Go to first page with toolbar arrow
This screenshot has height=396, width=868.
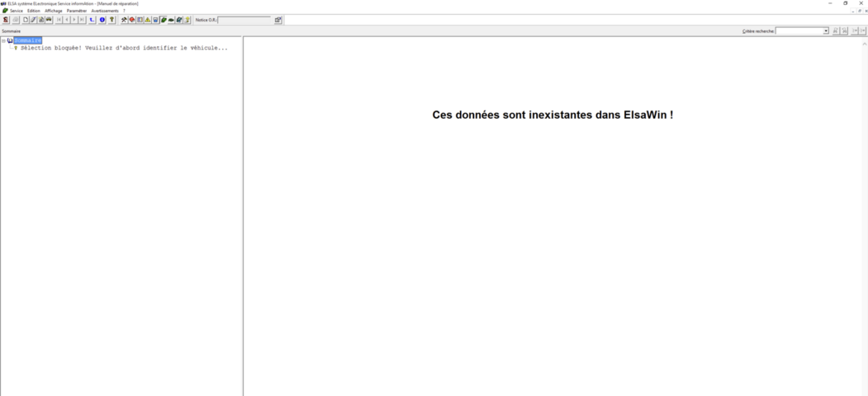(x=59, y=20)
